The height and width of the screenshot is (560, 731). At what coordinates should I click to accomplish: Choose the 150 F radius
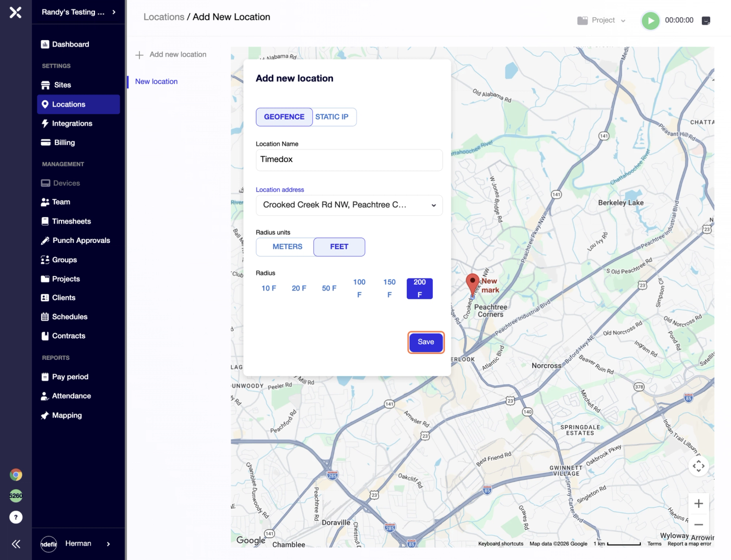390,288
